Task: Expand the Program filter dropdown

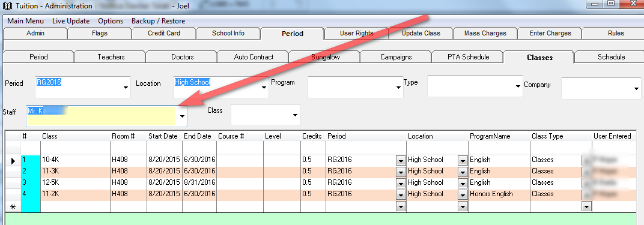Action: [398, 87]
